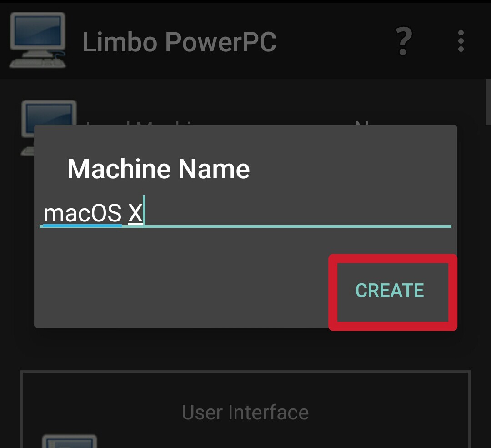
Task: Expand the User Interface section header
Action: (245, 412)
